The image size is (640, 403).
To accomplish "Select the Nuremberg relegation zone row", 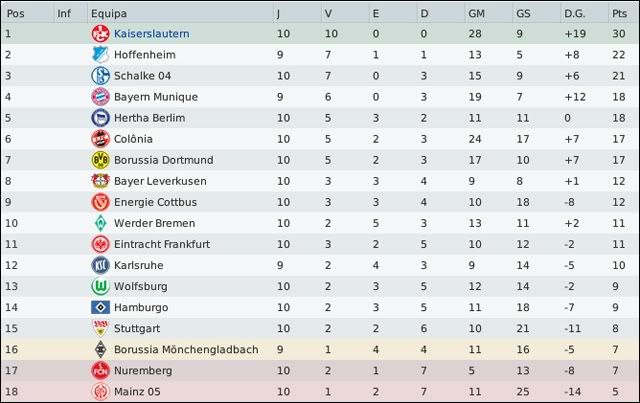I will click(x=320, y=370).
